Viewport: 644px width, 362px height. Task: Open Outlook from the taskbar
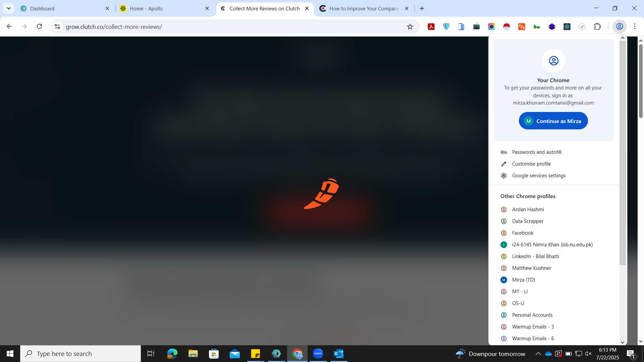(339, 354)
